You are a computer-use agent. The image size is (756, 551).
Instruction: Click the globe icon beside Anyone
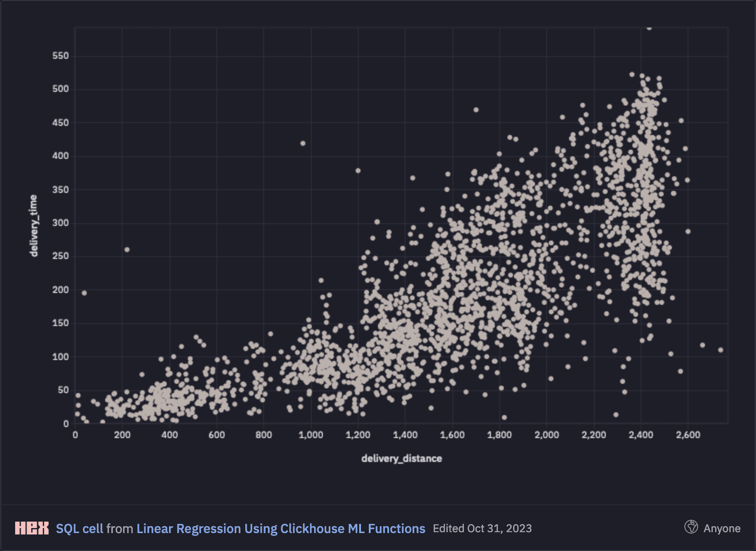tap(691, 527)
